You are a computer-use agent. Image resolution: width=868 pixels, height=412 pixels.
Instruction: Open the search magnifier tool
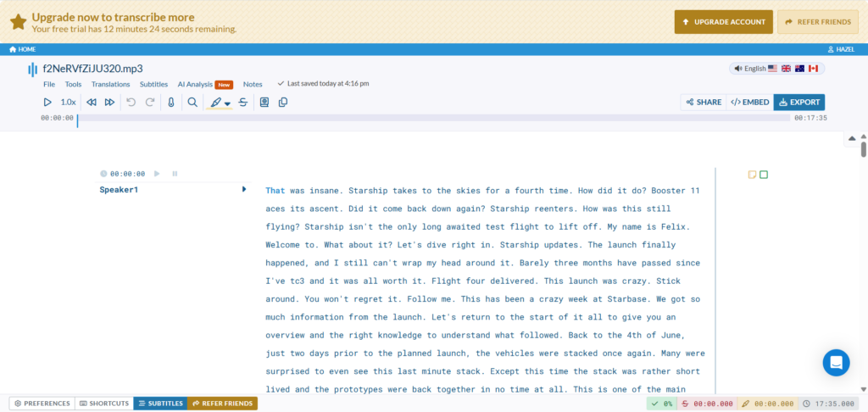tap(192, 103)
